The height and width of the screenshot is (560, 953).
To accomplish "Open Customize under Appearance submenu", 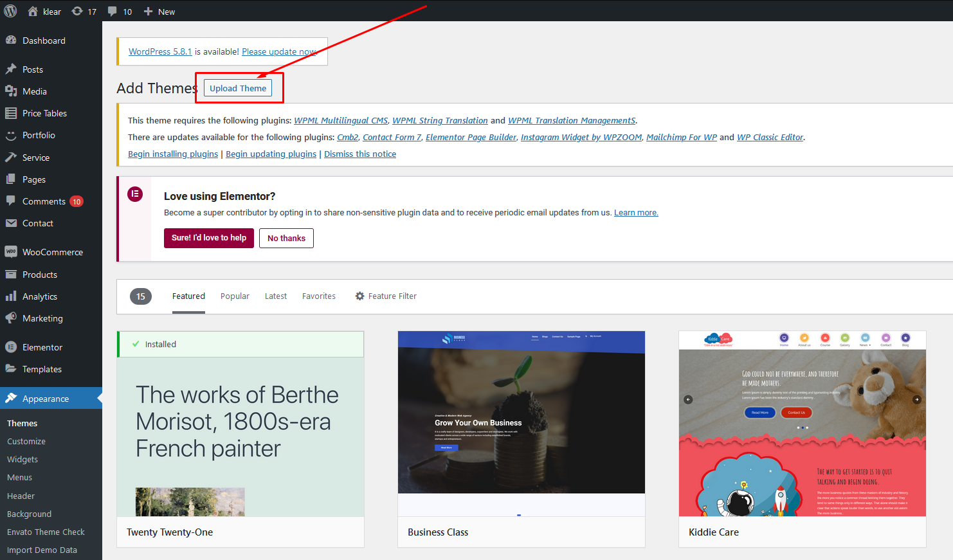I will (26, 442).
